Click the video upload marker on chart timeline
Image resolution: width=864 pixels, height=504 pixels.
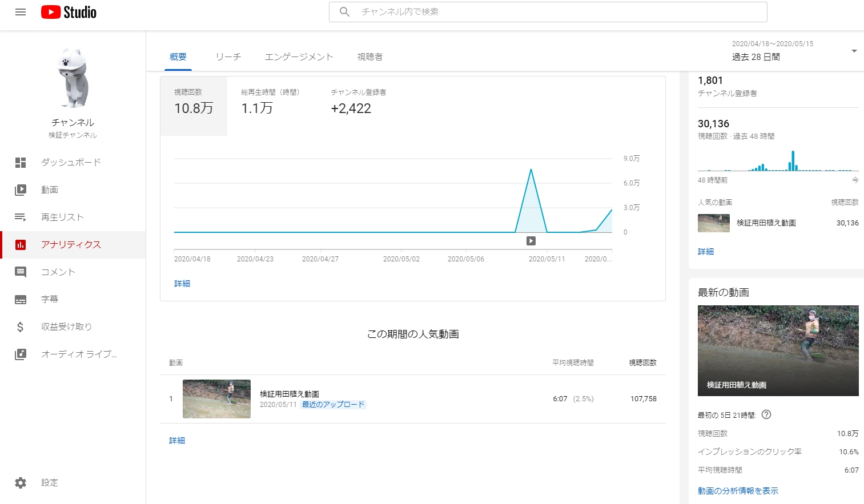click(531, 241)
